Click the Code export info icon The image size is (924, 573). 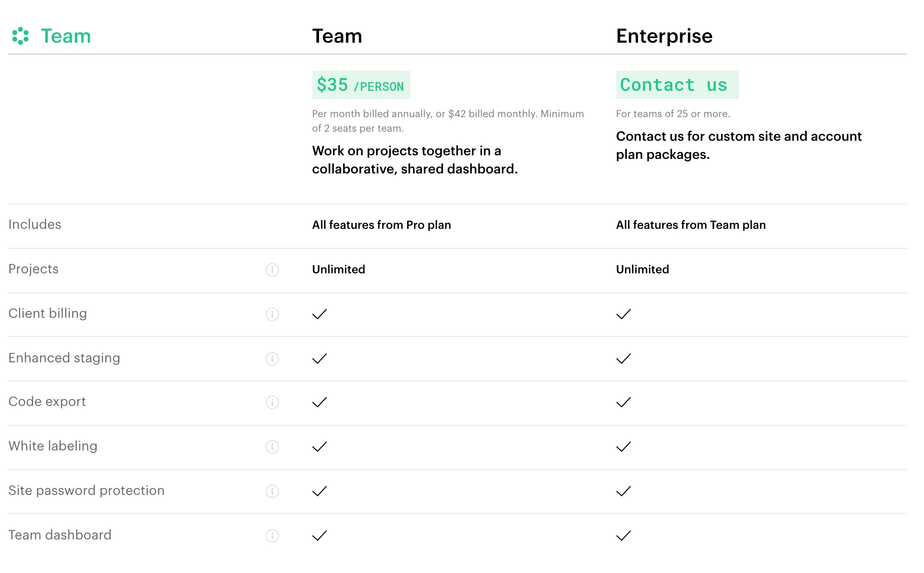(272, 402)
